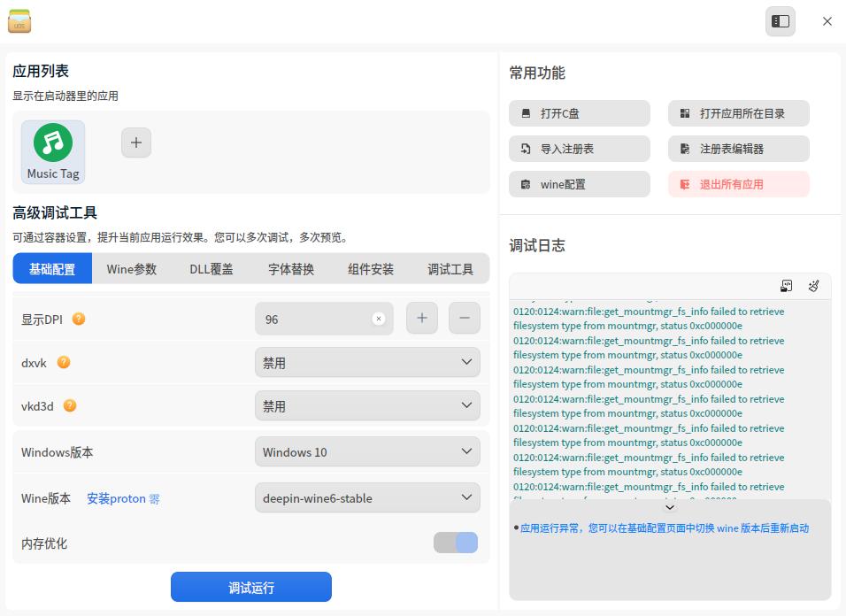Viewport: 846px width, 616px height.
Task: Add a new app with plus button
Action: tap(136, 143)
